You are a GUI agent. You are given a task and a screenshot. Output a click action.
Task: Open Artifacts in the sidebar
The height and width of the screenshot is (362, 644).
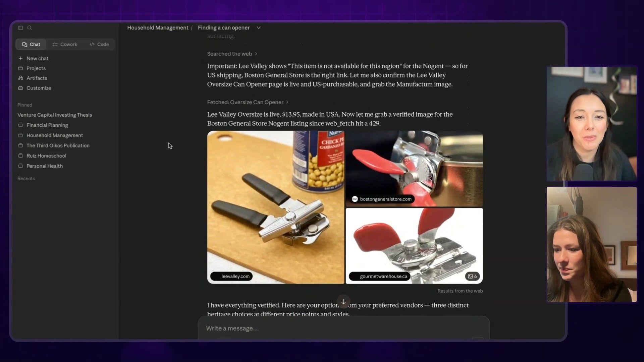click(x=37, y=78)
